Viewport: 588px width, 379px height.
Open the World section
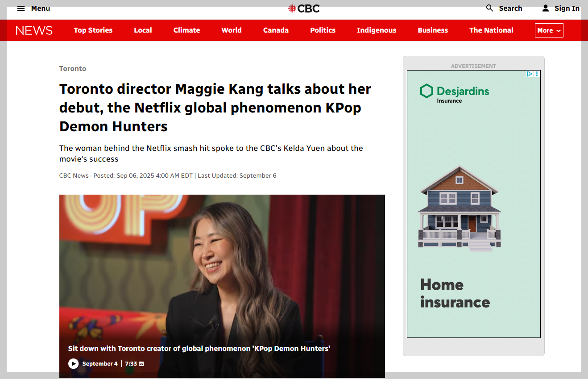click(232, 30)
